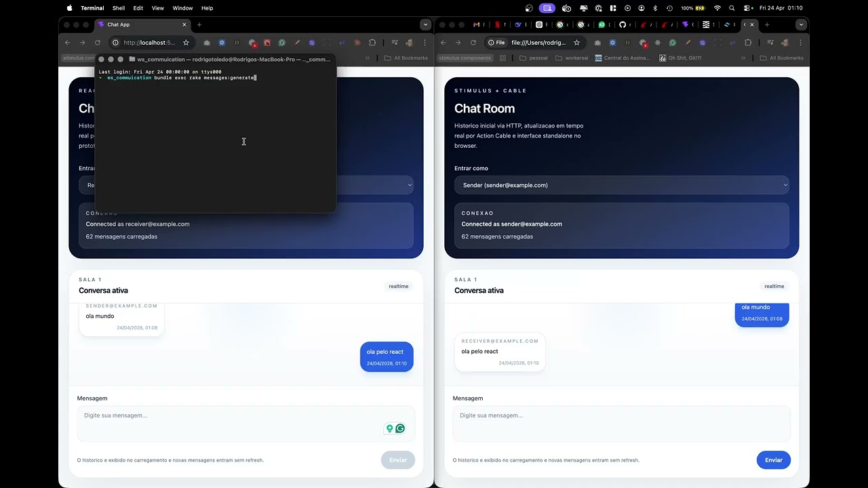Open right browser three-dot menu
This screenshot has width=868, height=488.
(799, 43)
